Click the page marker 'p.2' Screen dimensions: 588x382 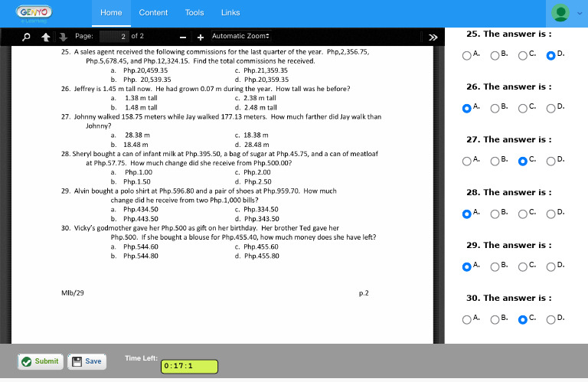(x=364, y=293)
